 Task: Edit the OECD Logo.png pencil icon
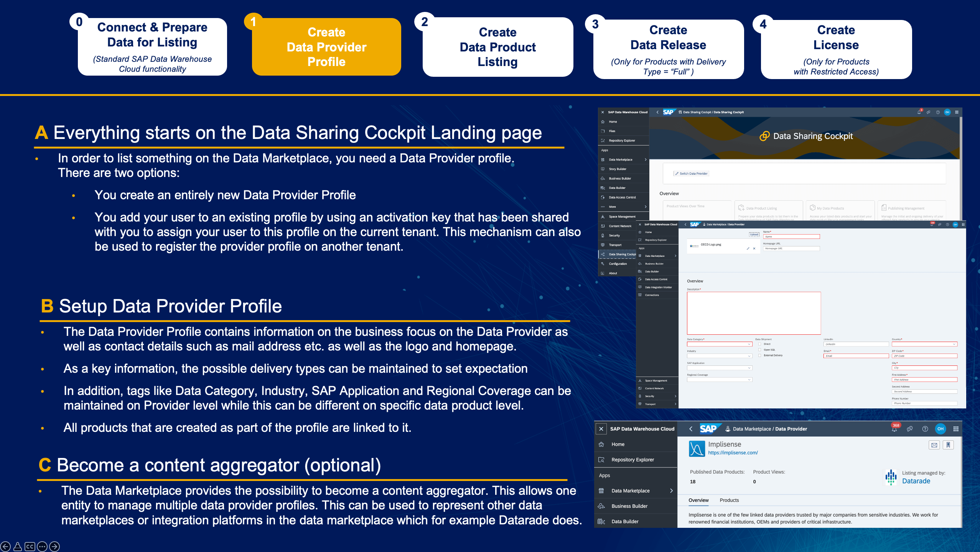point(748,248)
